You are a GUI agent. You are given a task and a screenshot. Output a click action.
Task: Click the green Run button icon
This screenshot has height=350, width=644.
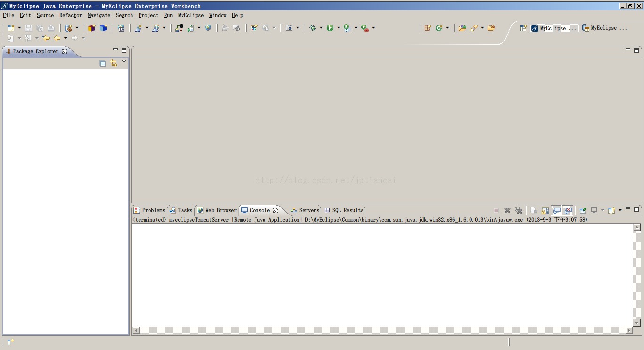pos(330,28)
